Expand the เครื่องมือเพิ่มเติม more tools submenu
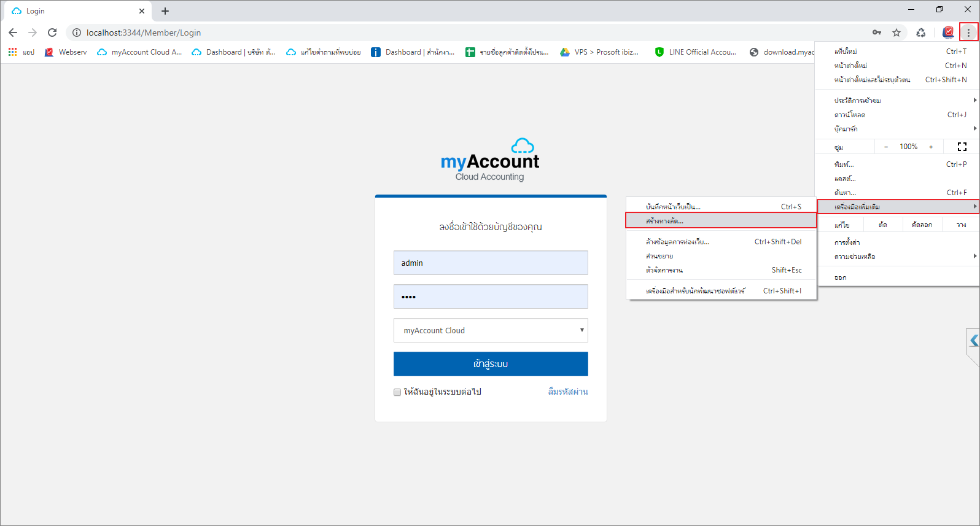This screenshot has width=980, height=526. pos(898,207)
